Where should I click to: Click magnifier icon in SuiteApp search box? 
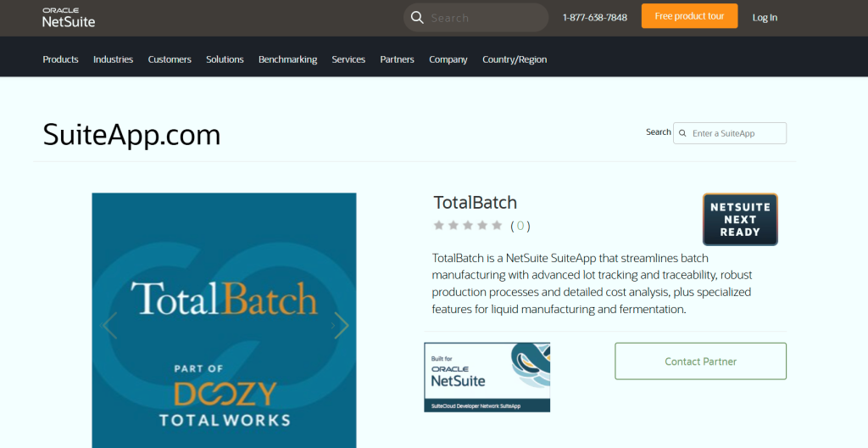point(682,133)
